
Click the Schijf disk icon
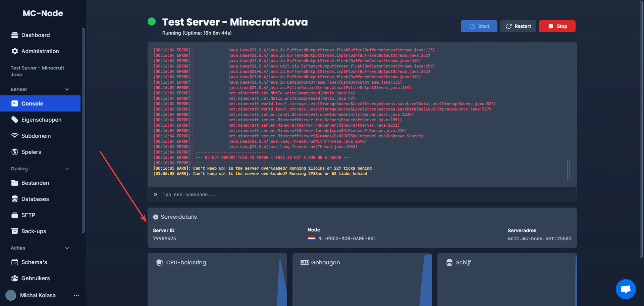tap(449, 263)
